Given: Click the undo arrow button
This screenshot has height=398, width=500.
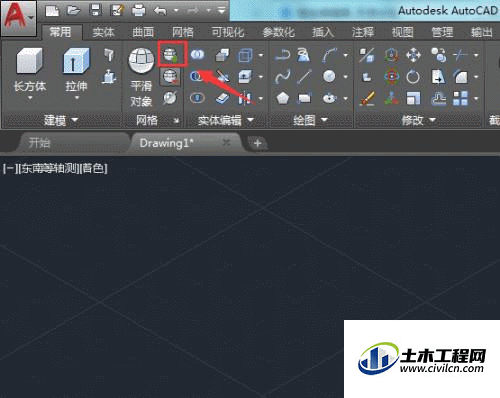Looking at the screenshot, I should pyautogui.click(x=160, y=11).
